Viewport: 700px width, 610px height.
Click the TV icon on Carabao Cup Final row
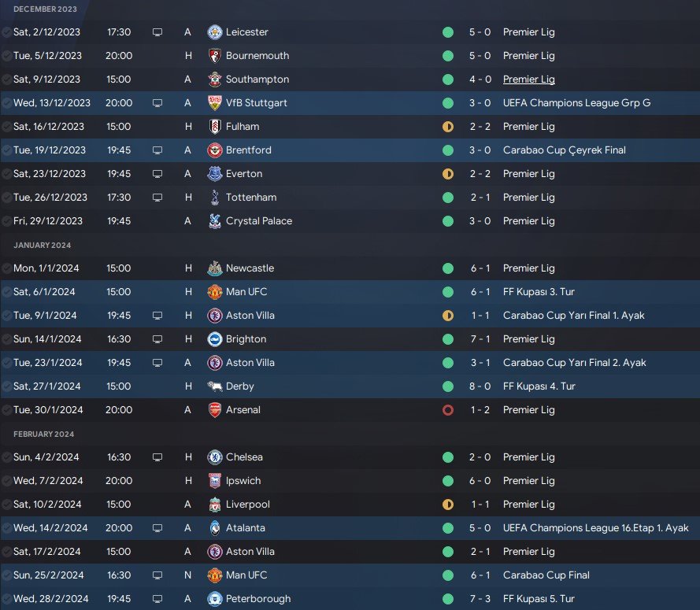[x=157, y=575]
